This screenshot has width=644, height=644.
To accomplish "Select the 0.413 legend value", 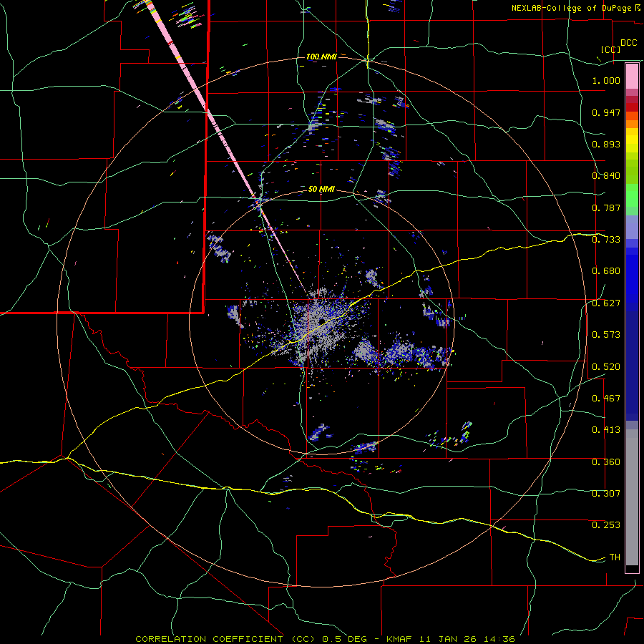I will [x=606, y=430].
